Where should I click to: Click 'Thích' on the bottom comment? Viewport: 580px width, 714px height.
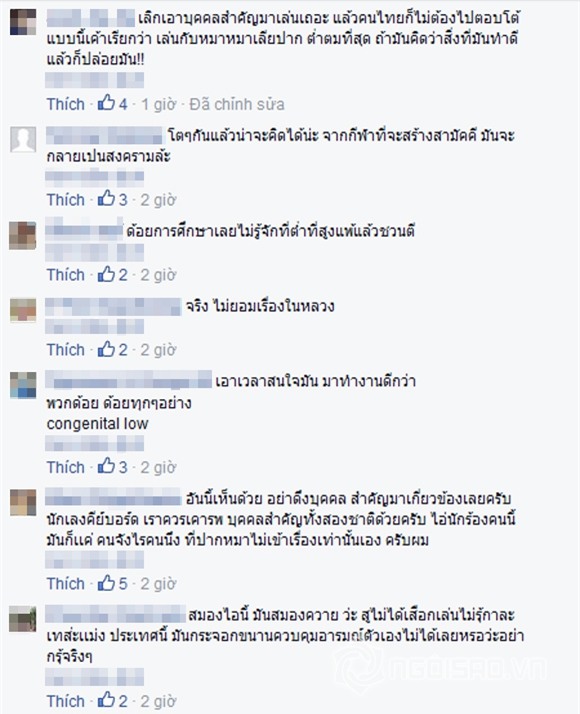click(66, 701)
